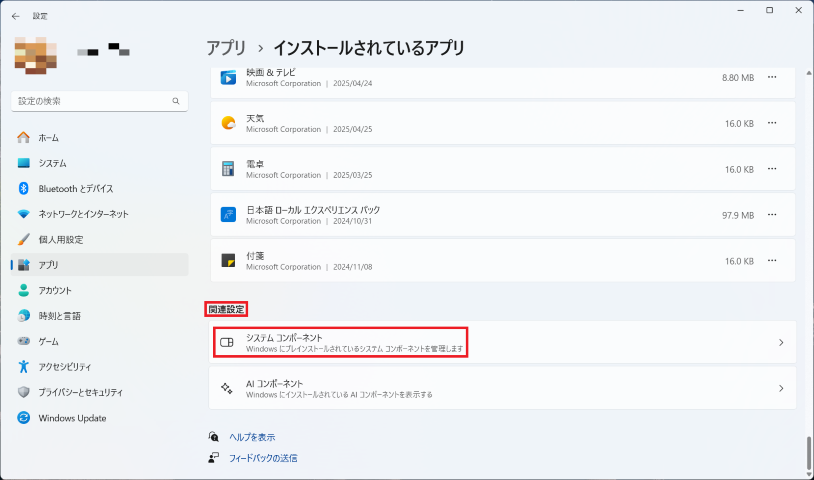Viewport: 814px width, 480px height.
Task: Open the 日本語 ローカル エクスペリエンス パック options menu
Action: pos(772,215)
